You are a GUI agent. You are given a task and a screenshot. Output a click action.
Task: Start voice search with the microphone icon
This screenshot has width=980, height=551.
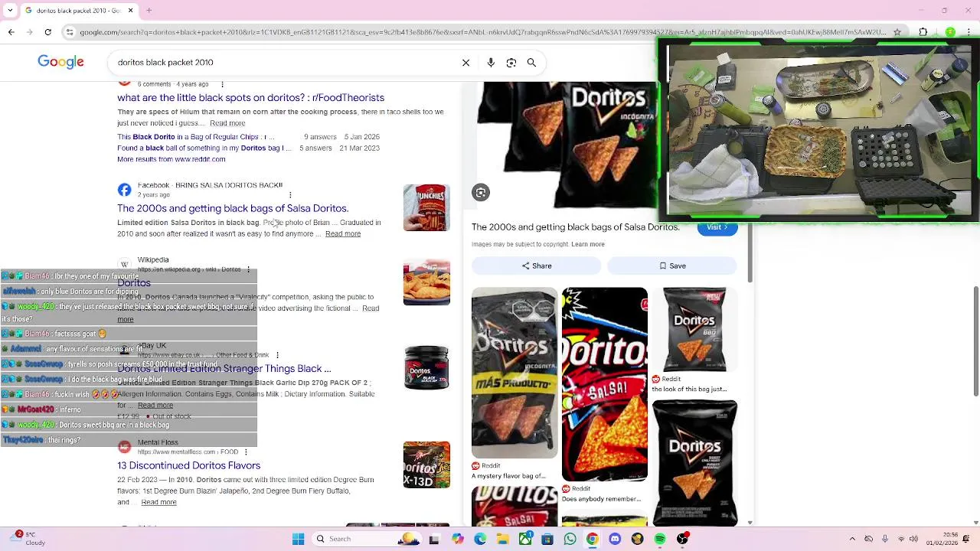491,63
